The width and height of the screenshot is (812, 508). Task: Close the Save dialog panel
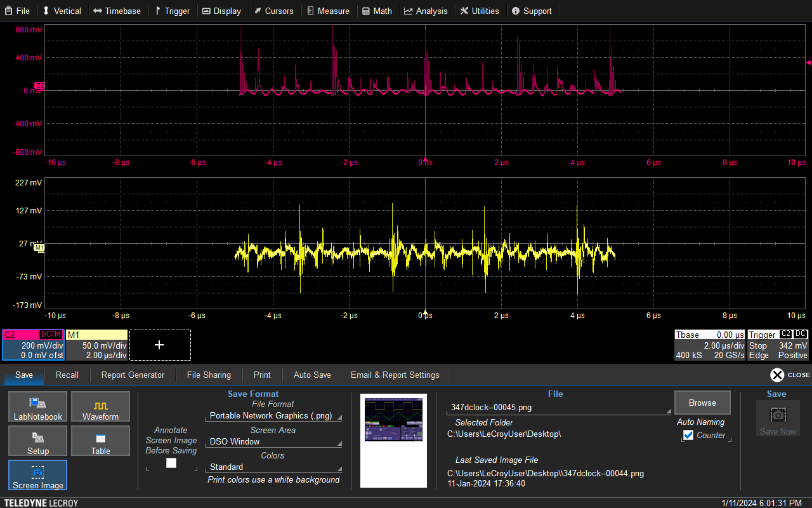790,375
